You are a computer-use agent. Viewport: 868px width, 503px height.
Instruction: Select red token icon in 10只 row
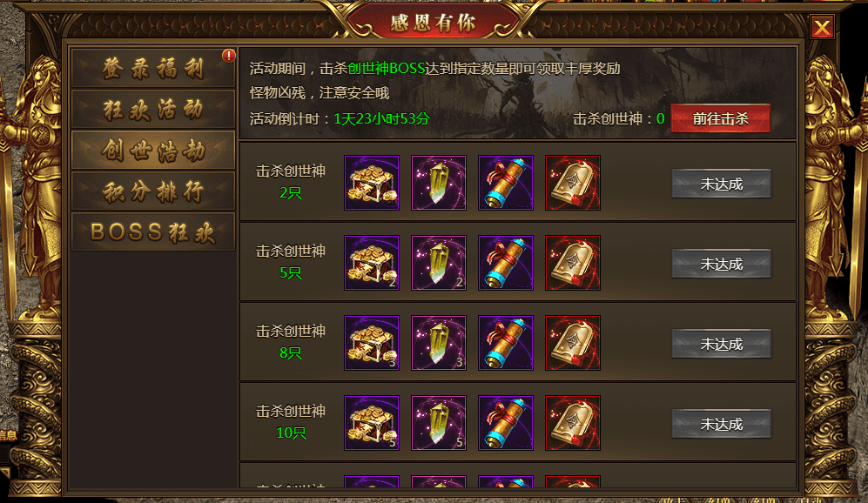pos(572,423)
